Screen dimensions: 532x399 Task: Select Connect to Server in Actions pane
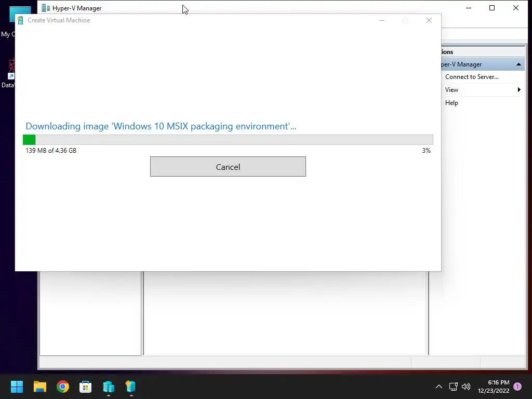(x=472, y=77)
